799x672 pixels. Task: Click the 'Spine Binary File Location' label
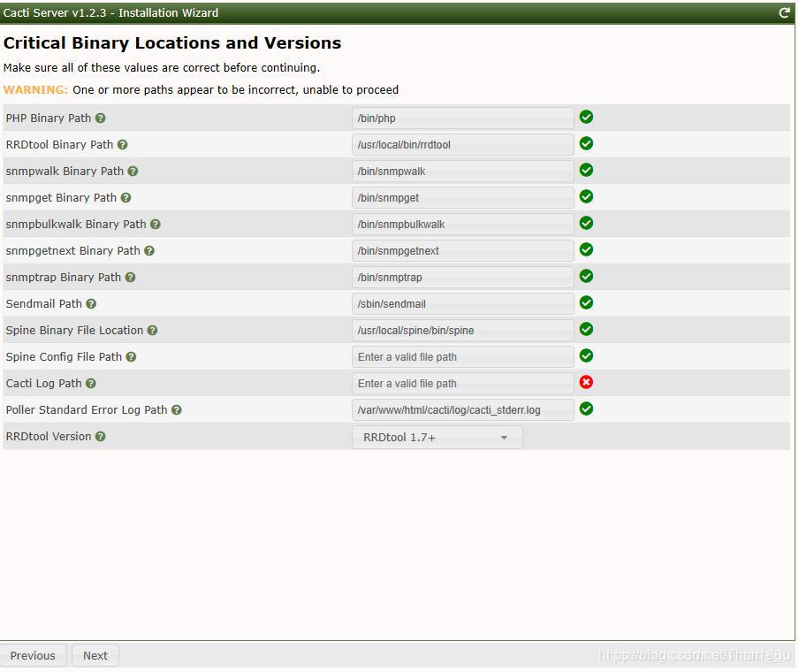click(74, 331)
